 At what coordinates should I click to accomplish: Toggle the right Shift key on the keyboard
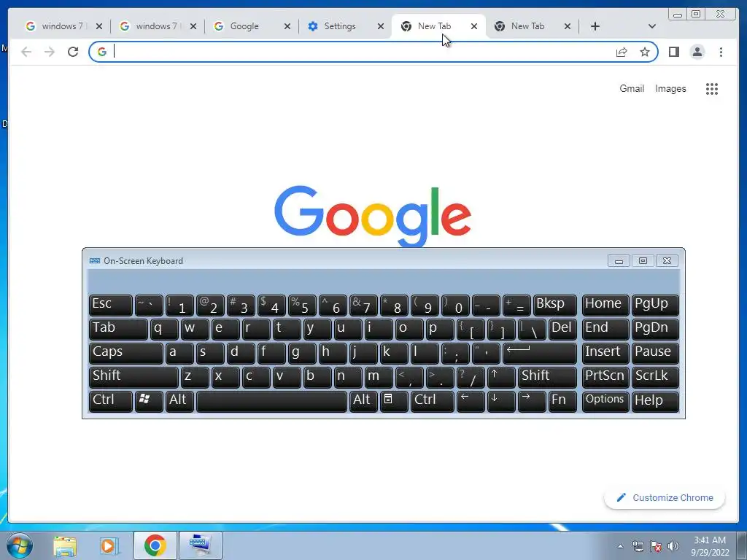pos(547,377)
